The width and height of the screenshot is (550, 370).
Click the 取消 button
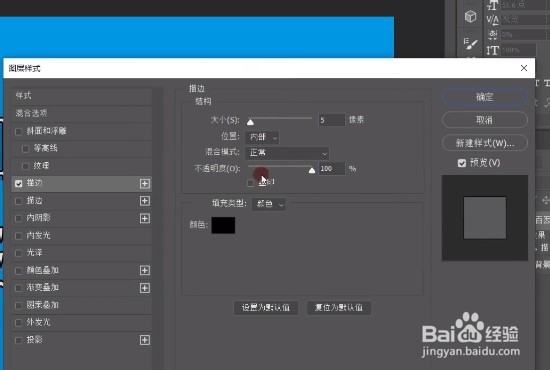(484, 120)
